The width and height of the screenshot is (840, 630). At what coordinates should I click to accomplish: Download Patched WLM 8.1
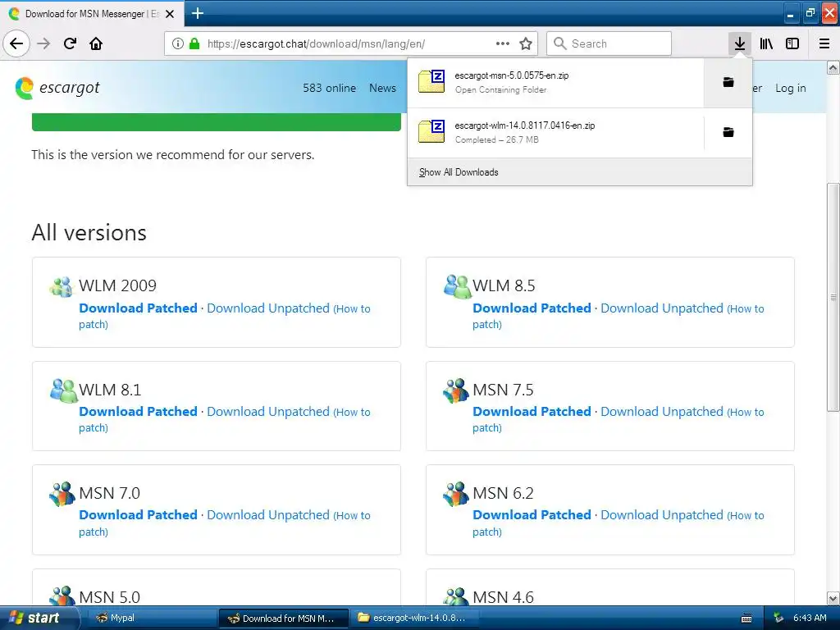pos(138,412)
